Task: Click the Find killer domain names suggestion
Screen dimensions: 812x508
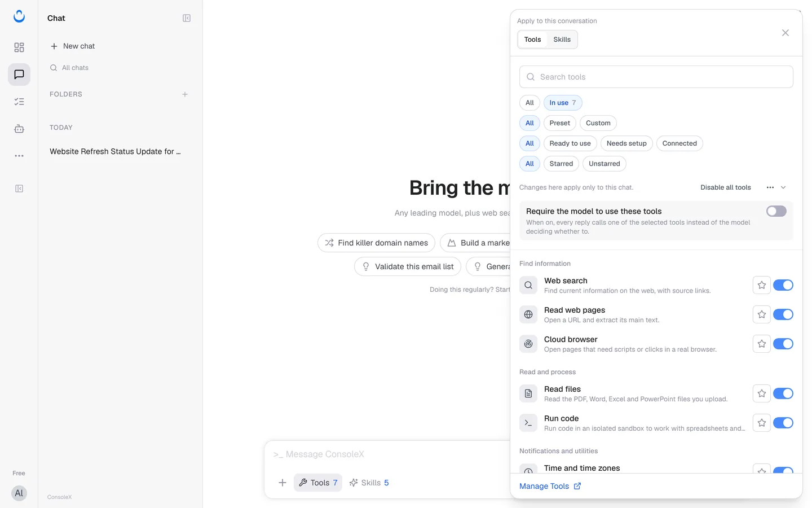Action: click(x=376, y=243)
